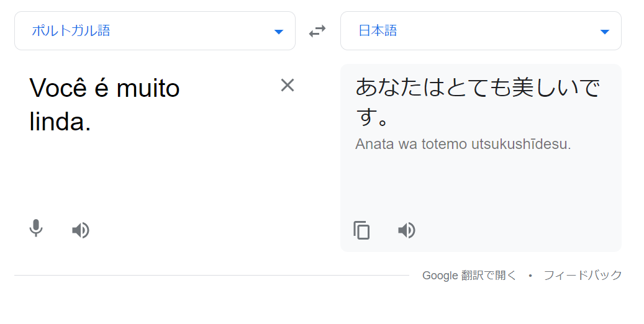The image size is (644, 324).
Task: Open the ポルトガル語 source language dropdown
Action: (155, 31)
